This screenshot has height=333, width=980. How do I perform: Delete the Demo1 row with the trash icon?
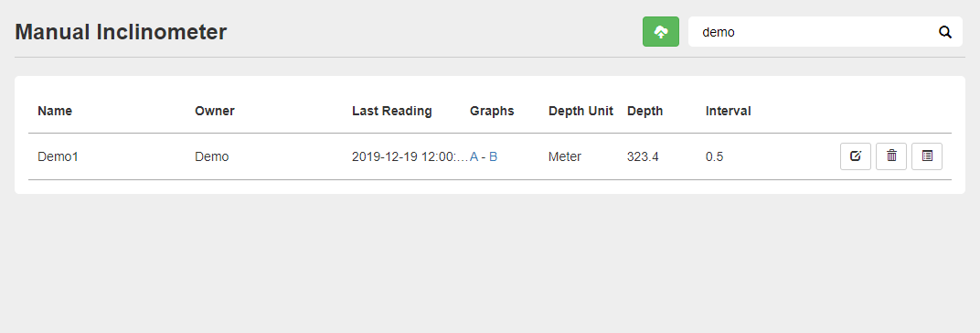(891, 156)
